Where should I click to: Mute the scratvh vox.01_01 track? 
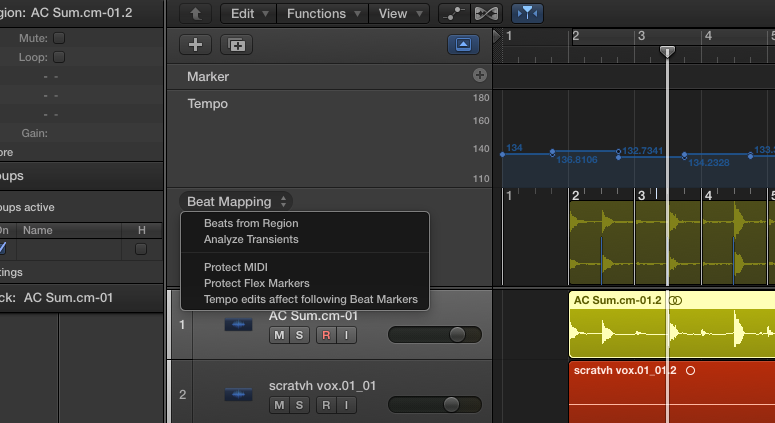pyautogui.click(x=279, y=405)
